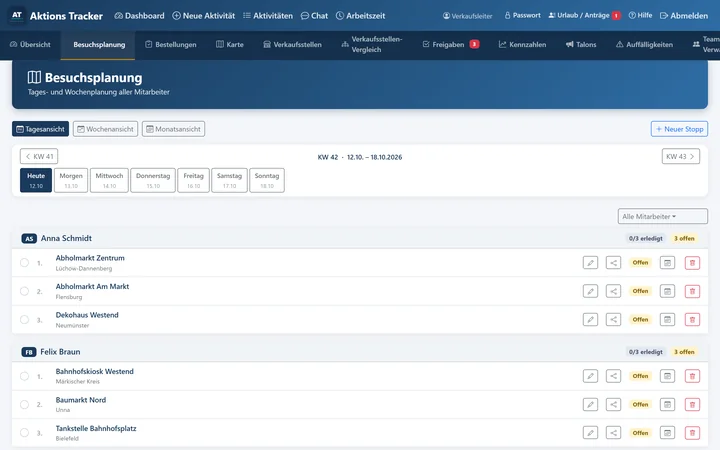The height and width of the screenshot is (450, 720).
Task: Open the Alle Mitarbeiter dropdown
Action: [x=663, y=216]
